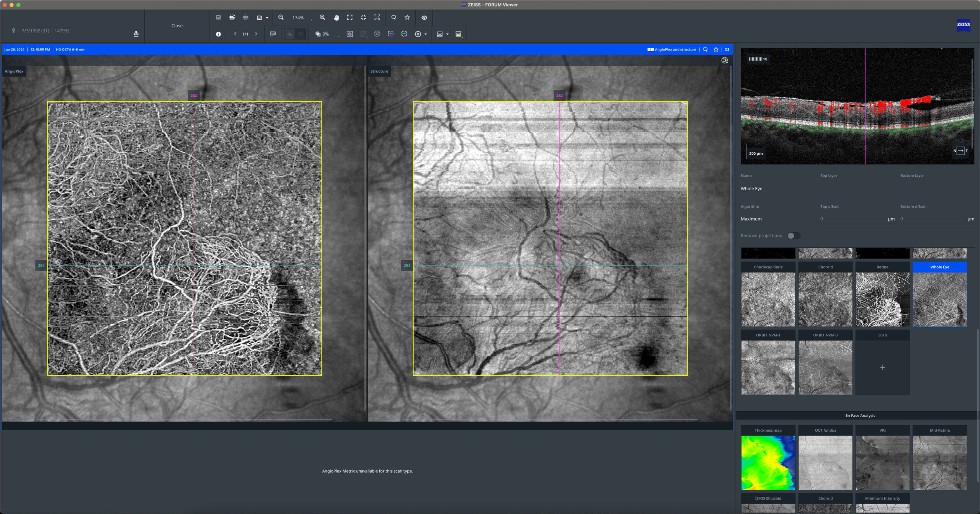Click the AngioPlex image label

[14, 72]
